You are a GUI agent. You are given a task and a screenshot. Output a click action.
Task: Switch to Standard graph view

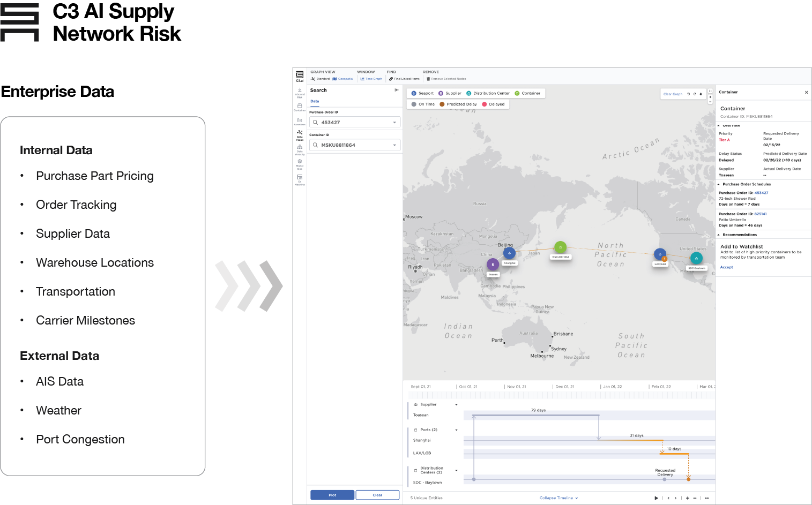click(x=321, y=79)
